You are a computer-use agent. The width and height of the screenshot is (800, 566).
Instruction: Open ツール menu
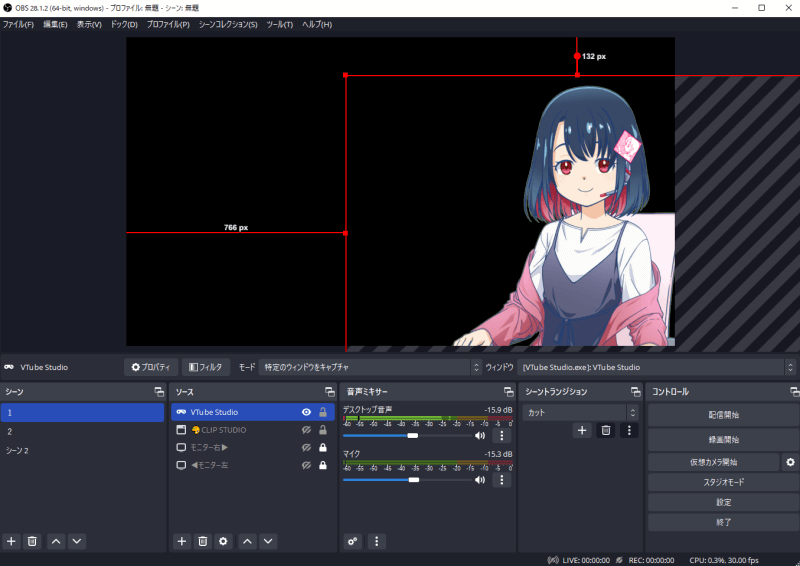pos(280,24)
